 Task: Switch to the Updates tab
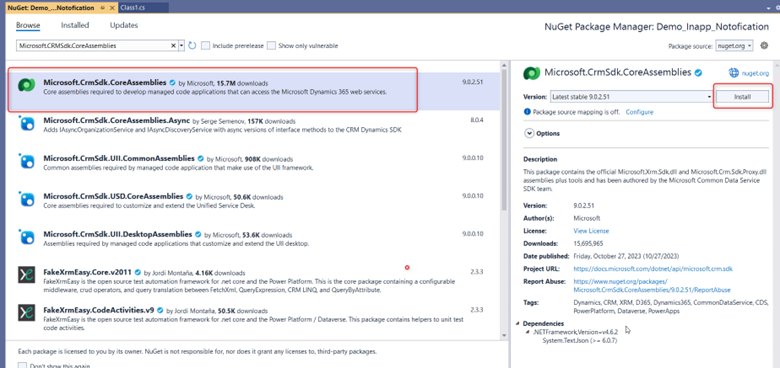[124, 25]
